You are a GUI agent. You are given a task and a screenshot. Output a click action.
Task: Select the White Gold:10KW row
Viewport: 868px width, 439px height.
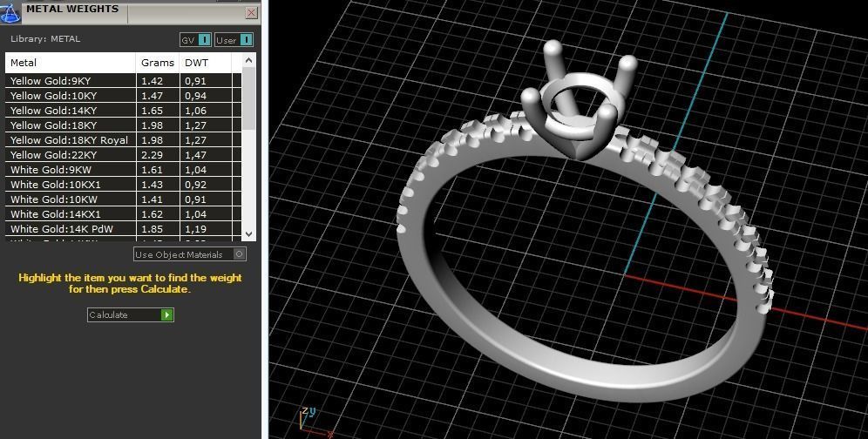[x=124, y=199]
